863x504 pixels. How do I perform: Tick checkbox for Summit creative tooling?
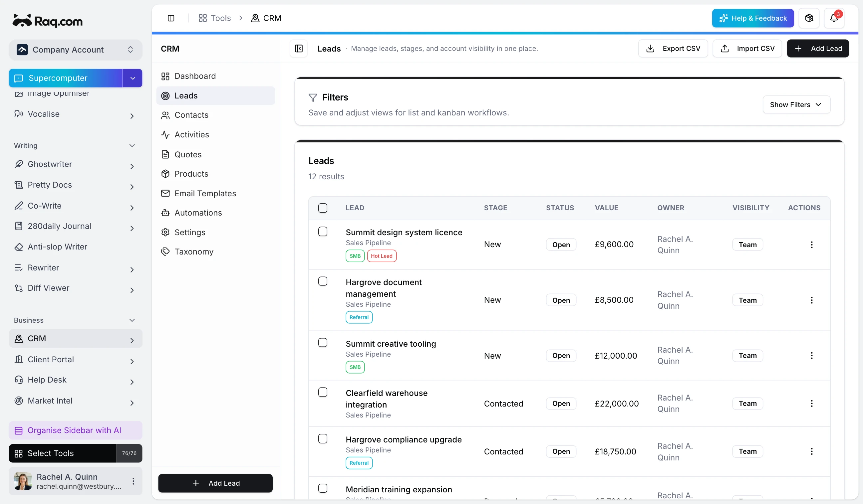323,343
